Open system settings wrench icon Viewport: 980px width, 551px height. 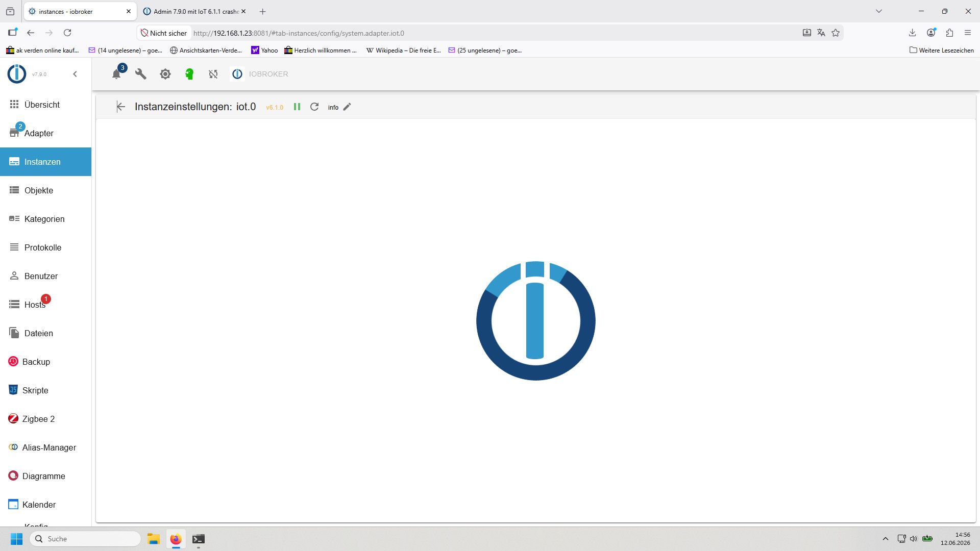[x=141, y=74]
